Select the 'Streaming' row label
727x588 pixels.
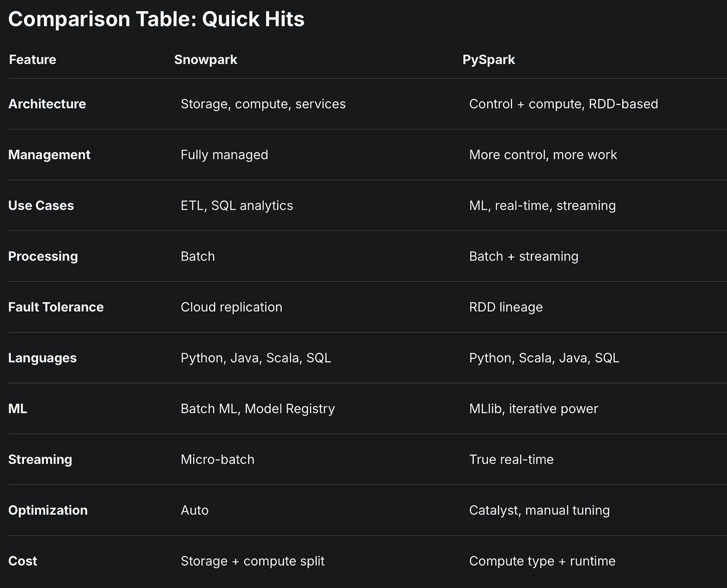coord(40,460)
